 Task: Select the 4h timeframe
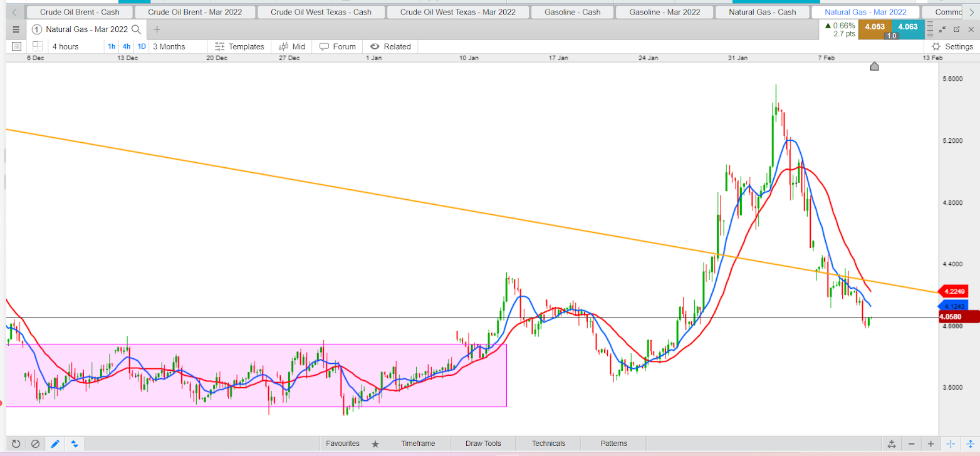[x=127, y=46]
